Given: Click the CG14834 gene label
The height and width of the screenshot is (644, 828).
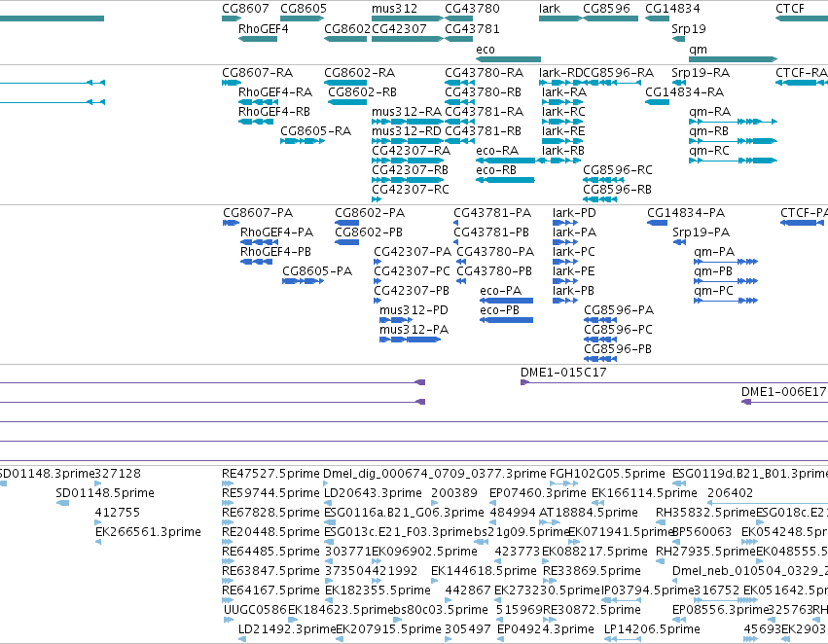Looking at the screenshot, I should [672, 9].
